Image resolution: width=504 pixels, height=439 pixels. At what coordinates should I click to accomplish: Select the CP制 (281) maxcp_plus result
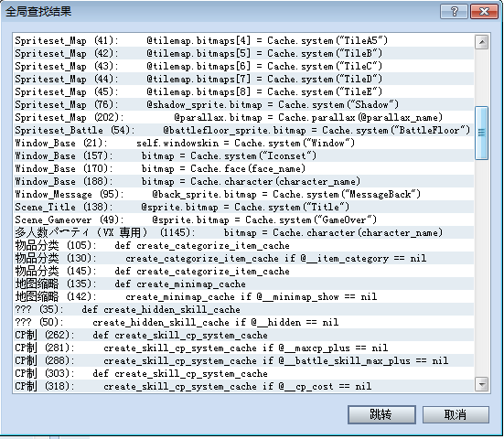click(243, 348)
